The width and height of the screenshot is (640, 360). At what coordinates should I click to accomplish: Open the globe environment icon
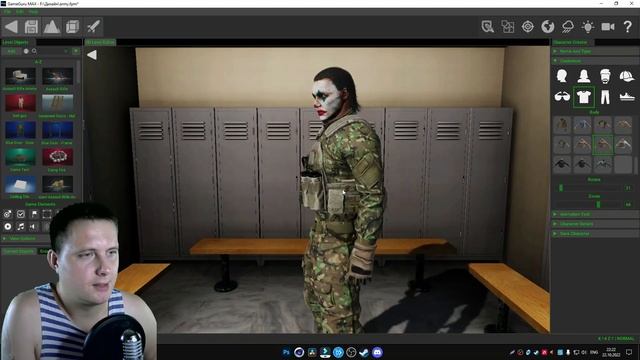click(x=548, y=27)
